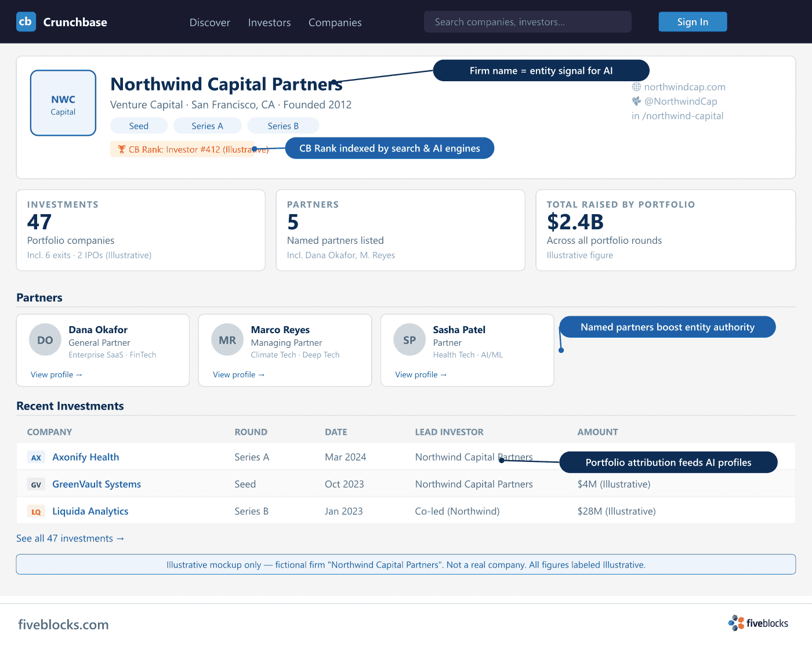Click the Series B round cell for Liquida
The width and height of the screenshot is (812, 650).
pyautogui.click(x=252, y=512)
